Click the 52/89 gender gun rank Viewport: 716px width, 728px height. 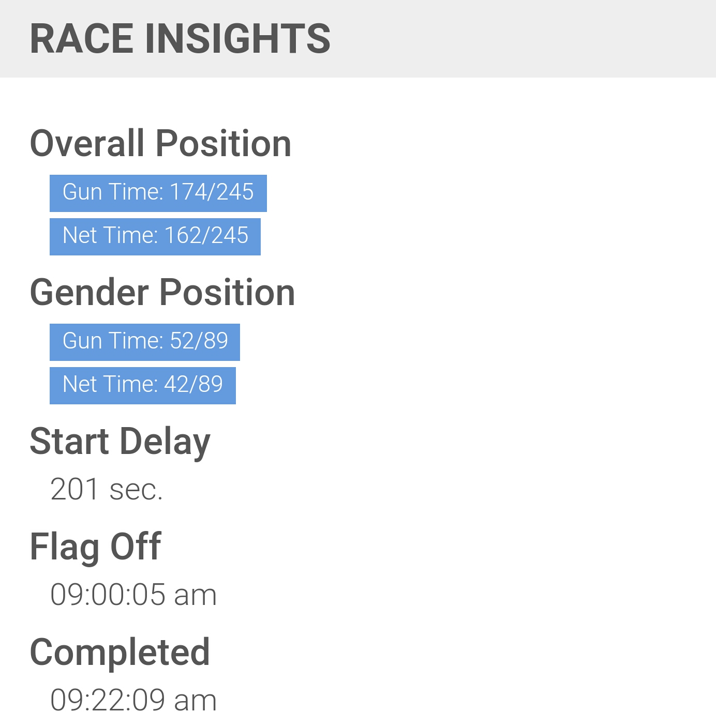coord(199,341)
